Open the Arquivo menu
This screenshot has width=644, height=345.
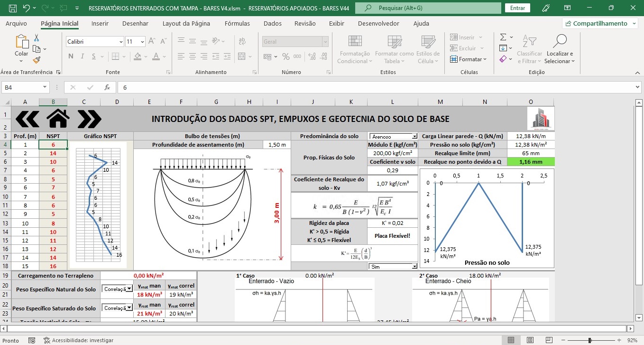coord(16,23)
